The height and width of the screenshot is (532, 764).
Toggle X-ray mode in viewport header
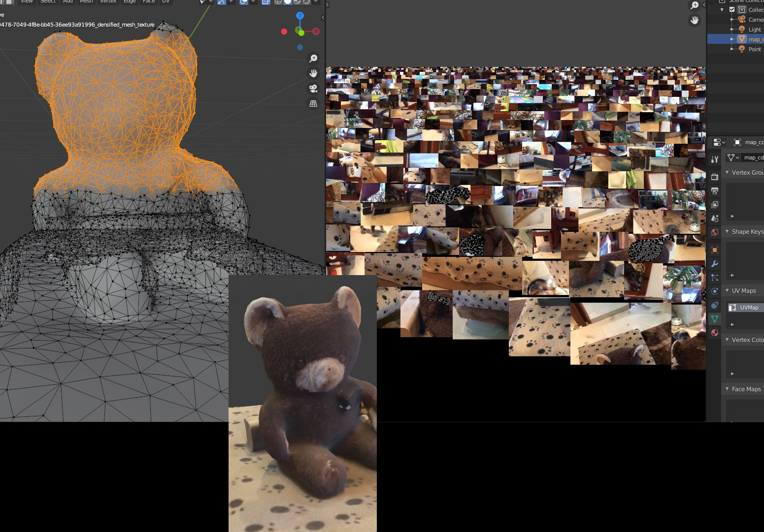tap(266, 1)
